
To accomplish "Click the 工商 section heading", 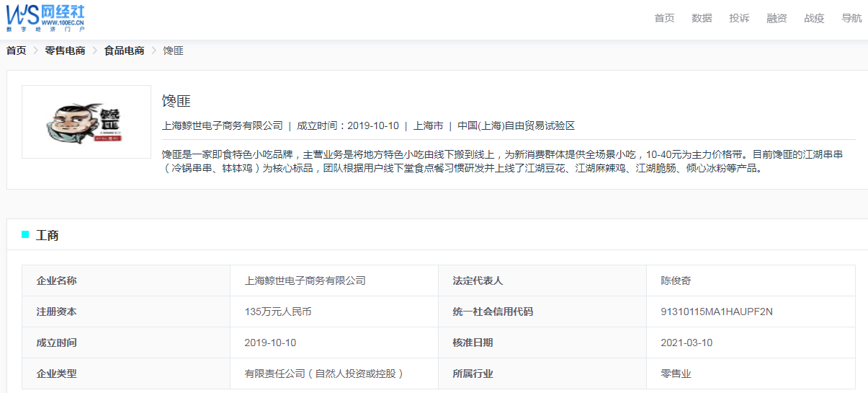I will (x=48, y=235).
